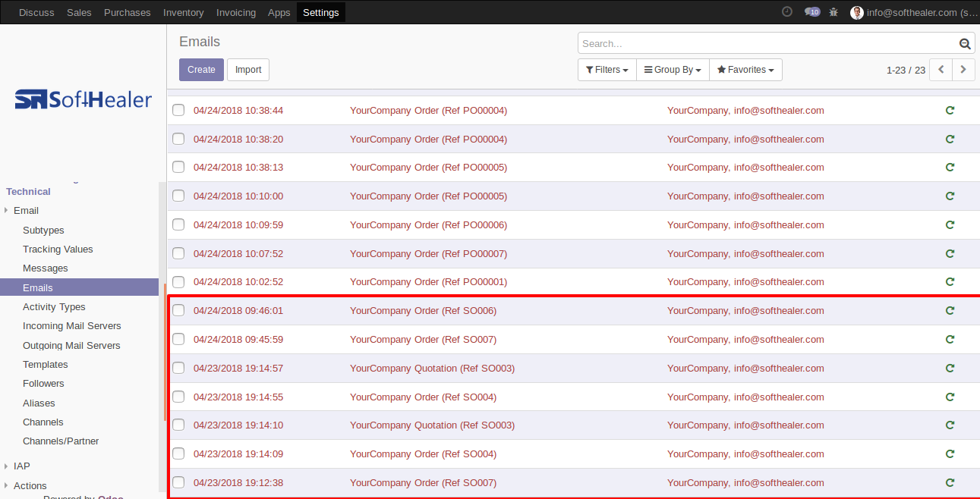Image resolution: width=980 pixels, height=499 pixels.
Task: Tick the checkbox for 04/23/2018 19:12:38 email
Action: (x=178, y=483)
